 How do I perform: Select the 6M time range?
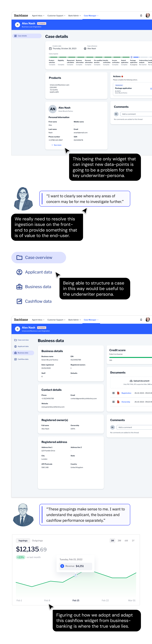[126, 541]
